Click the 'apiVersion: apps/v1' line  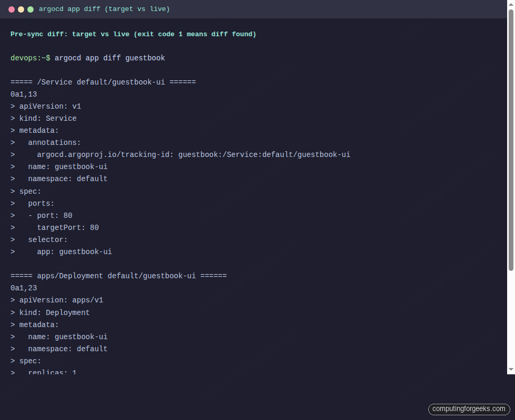tap(57, 300)
